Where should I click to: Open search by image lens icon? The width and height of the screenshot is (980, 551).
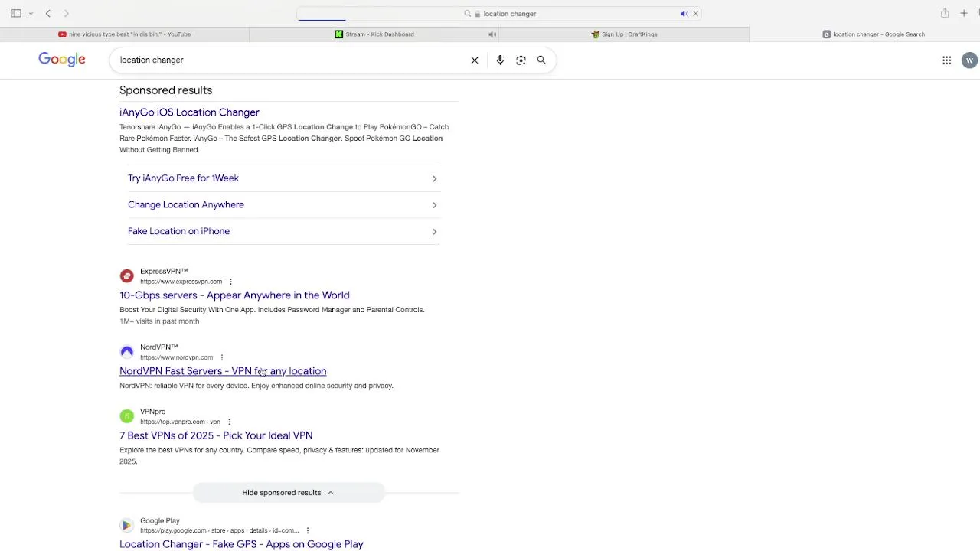[521, 60]
